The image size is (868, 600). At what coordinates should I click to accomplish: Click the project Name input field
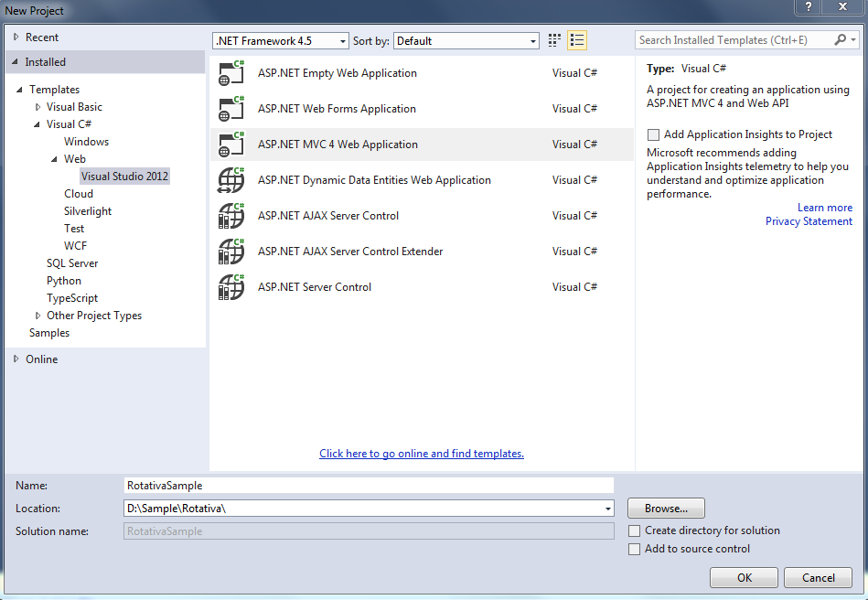pos(369,486)
